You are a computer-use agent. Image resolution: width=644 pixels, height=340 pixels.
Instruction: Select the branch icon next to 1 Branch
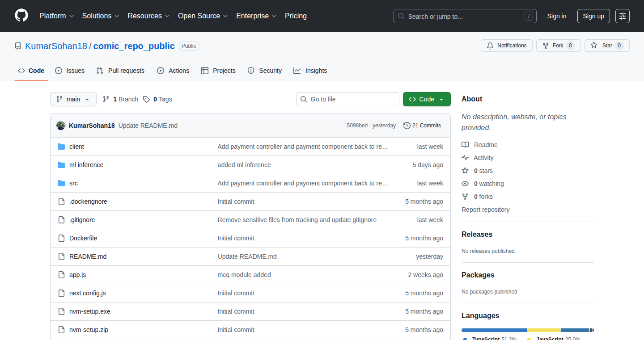pos(106,99)
